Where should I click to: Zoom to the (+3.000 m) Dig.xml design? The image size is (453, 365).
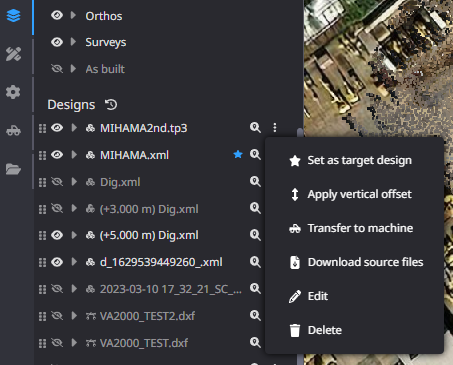[255, 208]
